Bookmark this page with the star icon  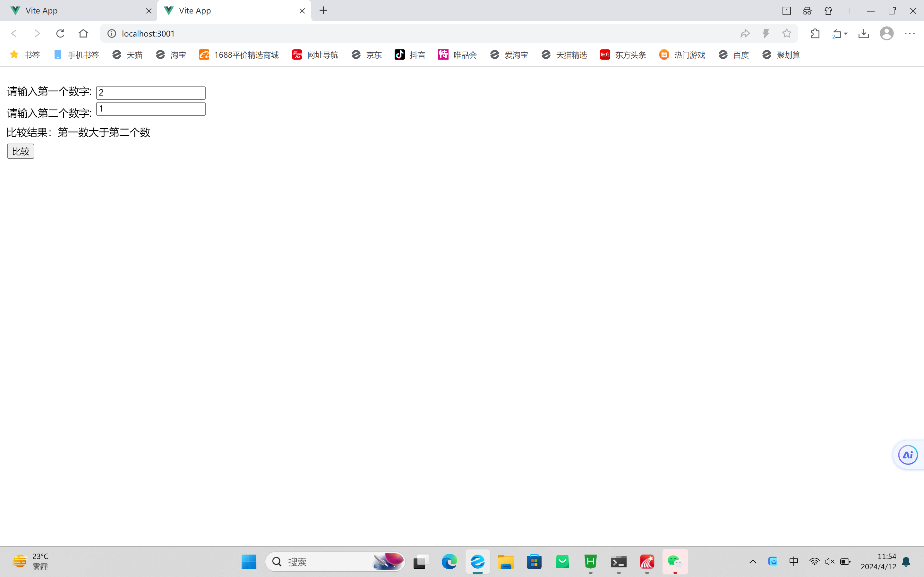pos(787,34)
